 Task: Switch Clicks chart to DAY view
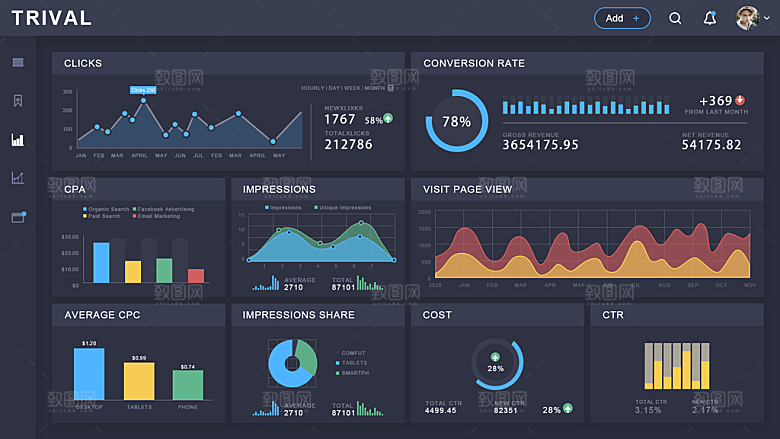click(x=334, y=88)
